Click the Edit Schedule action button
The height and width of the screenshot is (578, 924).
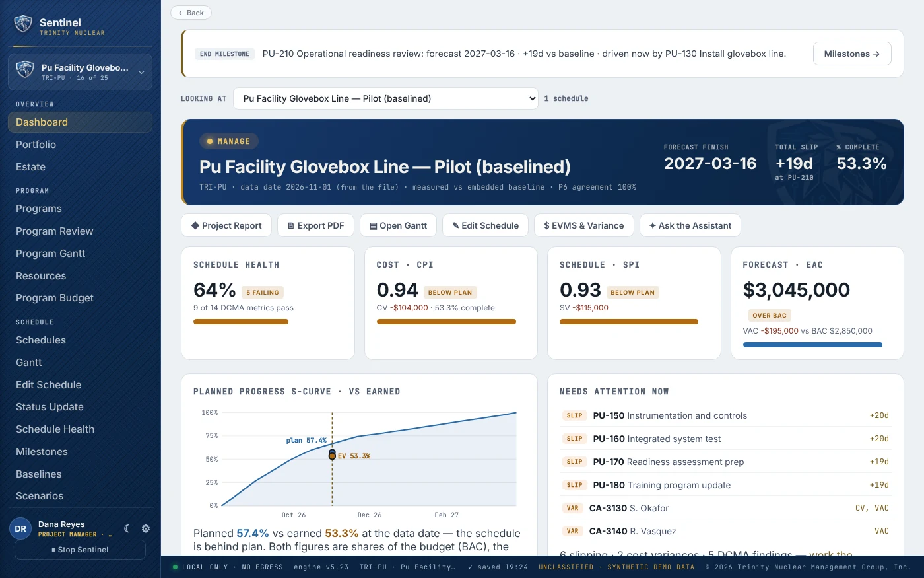485,225
